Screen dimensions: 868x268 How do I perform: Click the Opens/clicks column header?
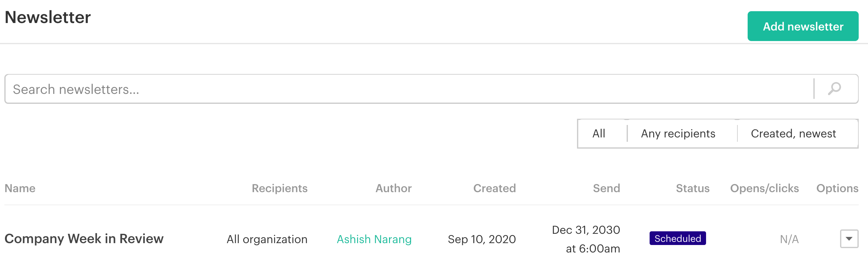764,188
